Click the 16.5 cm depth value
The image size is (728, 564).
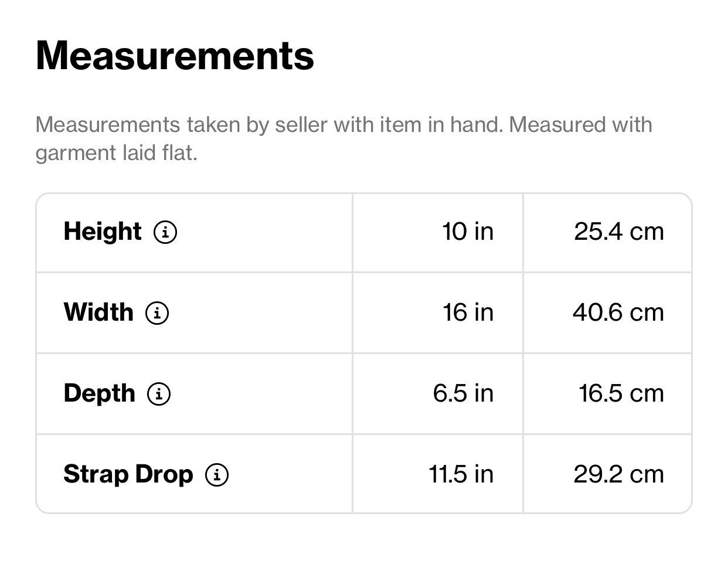621,393
